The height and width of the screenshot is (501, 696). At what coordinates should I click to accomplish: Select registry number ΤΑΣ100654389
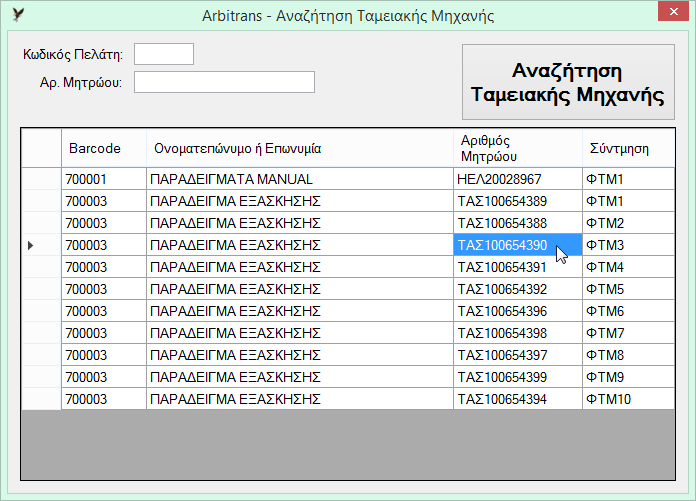[518, 201]
